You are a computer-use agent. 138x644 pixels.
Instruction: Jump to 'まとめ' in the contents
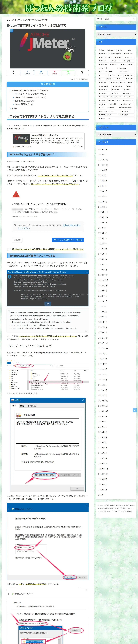tap(14, 109)
